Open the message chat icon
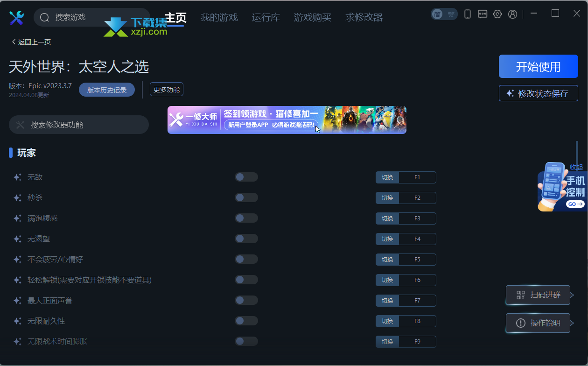 tap(483, 14)
